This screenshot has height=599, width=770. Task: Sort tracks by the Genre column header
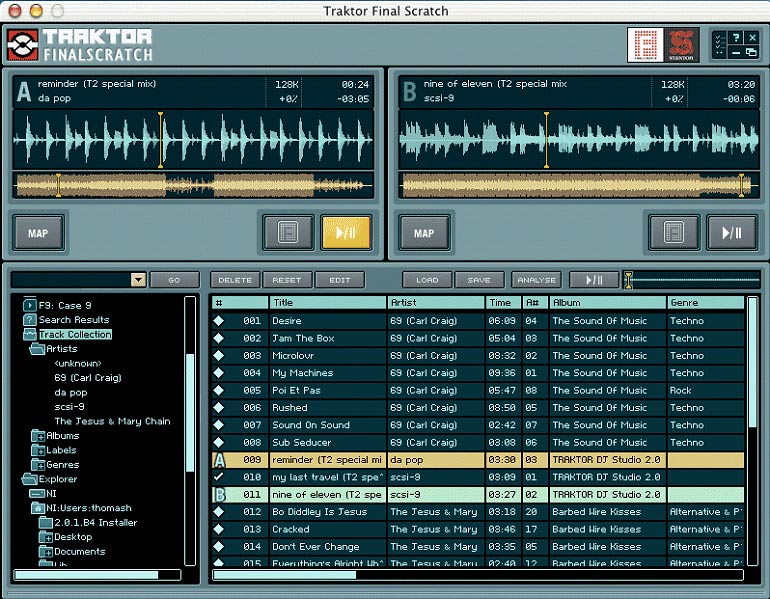[706, 302]
